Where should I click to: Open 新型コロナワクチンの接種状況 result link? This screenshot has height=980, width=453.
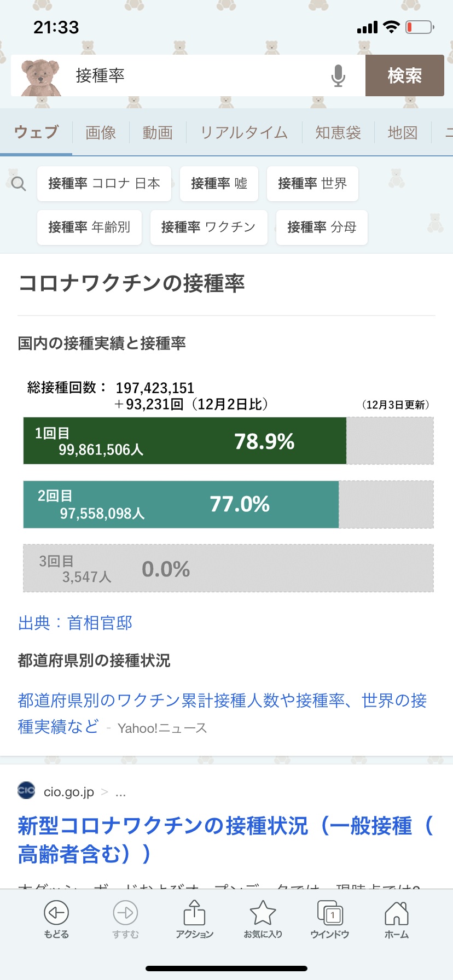(x=225, y=840)
